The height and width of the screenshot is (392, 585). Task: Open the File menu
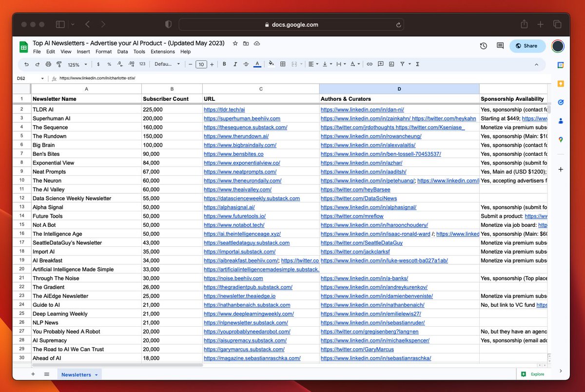(x=37, y=52)
